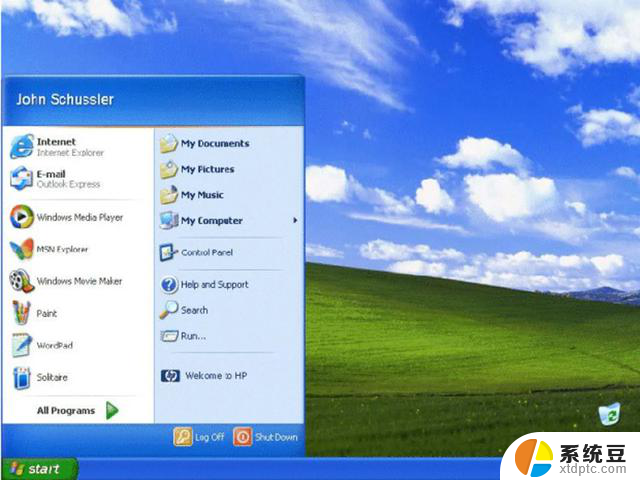
Task: Click the Help and Support label
Action: click(214, 285)
